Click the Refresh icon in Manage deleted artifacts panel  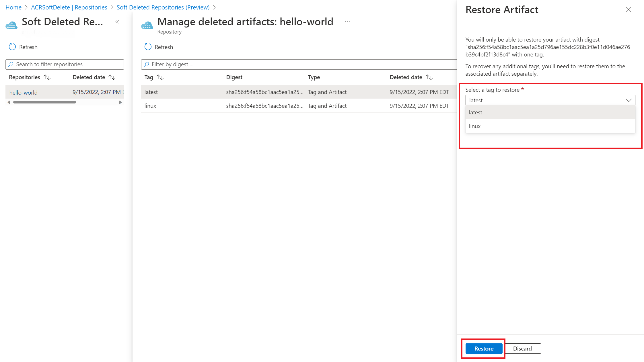point(148,47)
